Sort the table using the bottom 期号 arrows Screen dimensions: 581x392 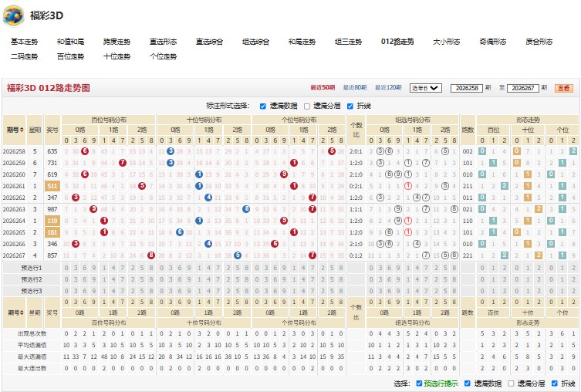pos(22,313)
